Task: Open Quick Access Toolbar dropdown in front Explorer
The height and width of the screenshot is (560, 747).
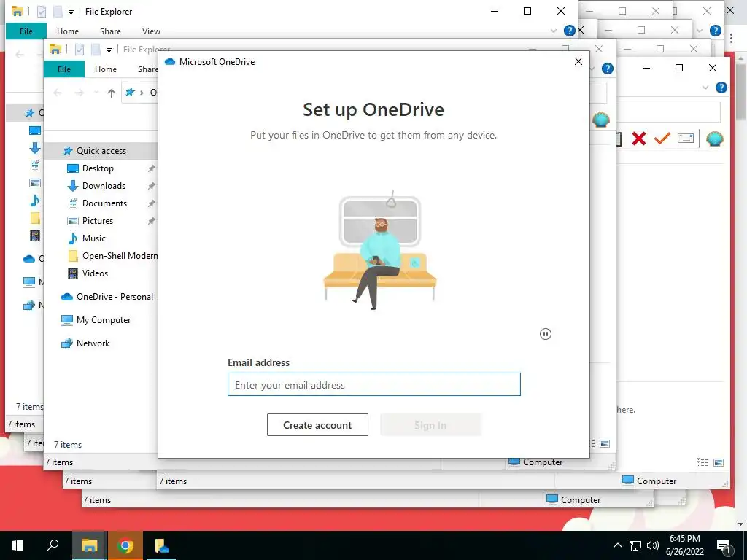Action: 109,50
